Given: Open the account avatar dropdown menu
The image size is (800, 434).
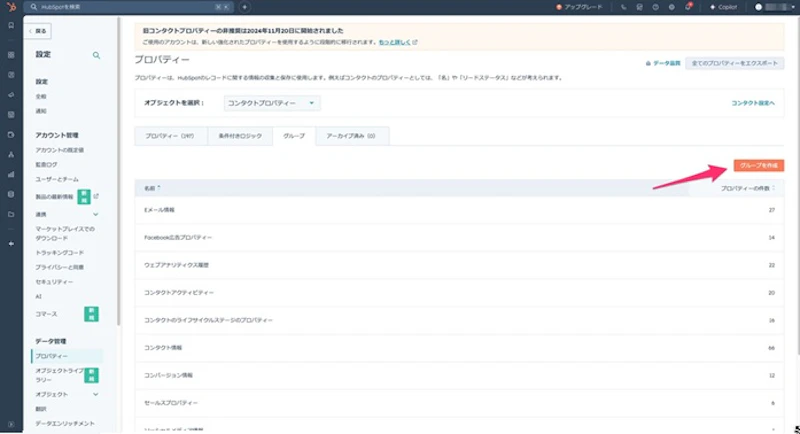Looking at the screenshot, I should click(x=772, y=7).
